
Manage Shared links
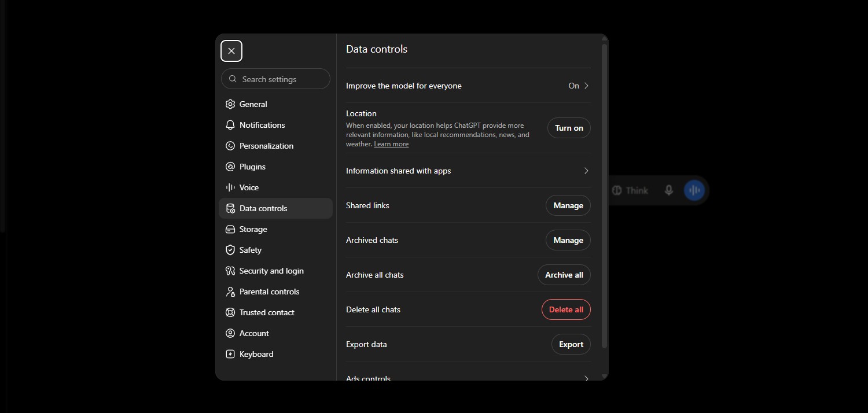(568, 205)
